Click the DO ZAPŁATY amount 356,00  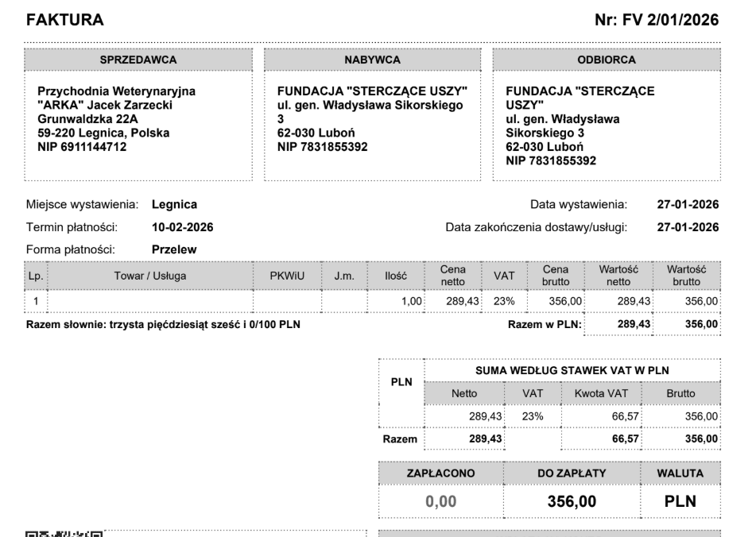point(572,501)
